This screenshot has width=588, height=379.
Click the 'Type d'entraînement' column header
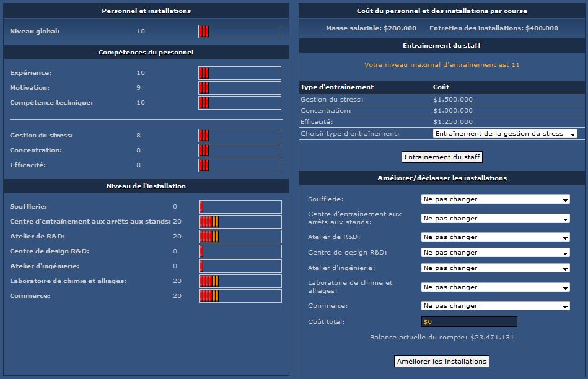pyautogui.click(x=336, y=87)
